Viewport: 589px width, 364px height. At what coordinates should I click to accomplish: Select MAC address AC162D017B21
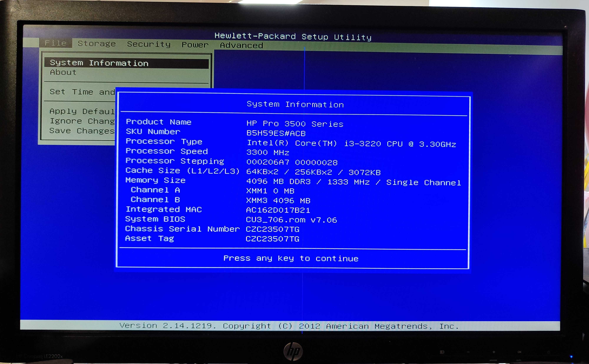[278, 210]
